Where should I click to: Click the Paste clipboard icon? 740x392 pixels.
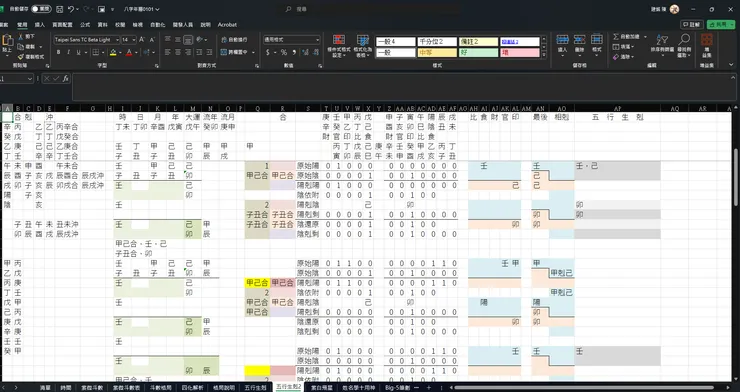coord(7,41)
